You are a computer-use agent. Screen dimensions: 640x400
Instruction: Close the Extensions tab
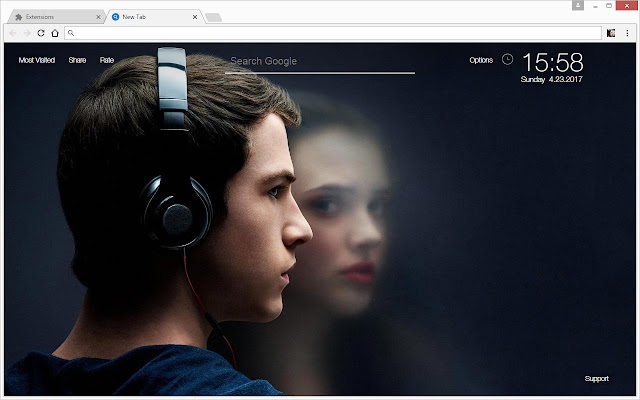[x=98, y=17]
